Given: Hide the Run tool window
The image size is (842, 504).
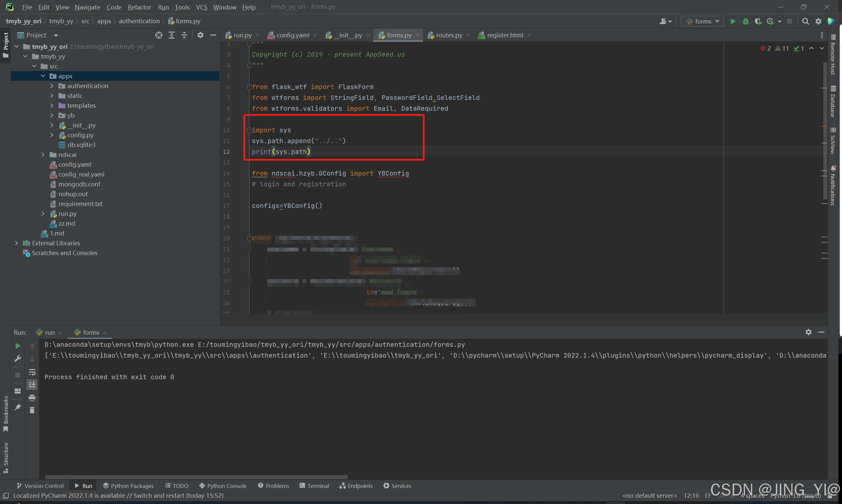Looking at the screenshot, I should pyautogui.click(x=821, y=332).
